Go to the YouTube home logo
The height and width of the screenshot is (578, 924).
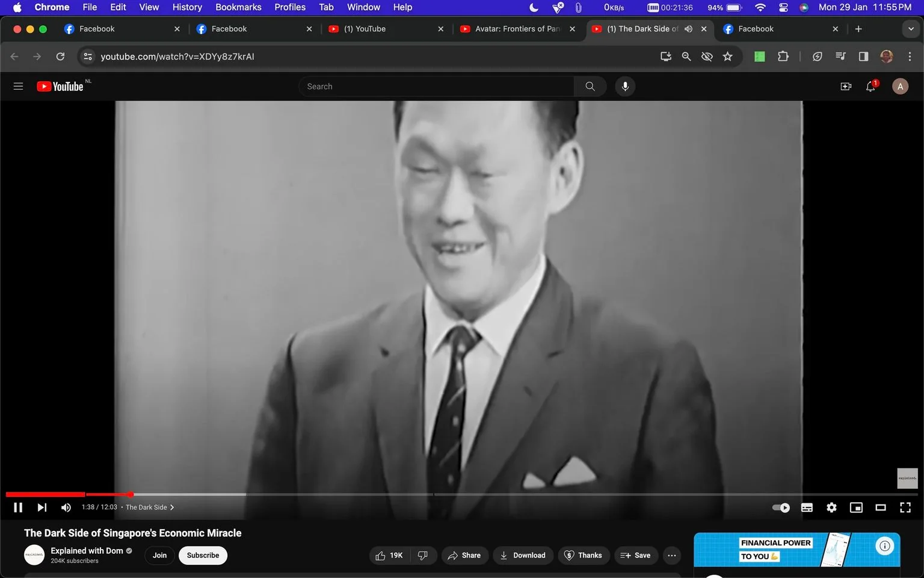tap(60, 86)
